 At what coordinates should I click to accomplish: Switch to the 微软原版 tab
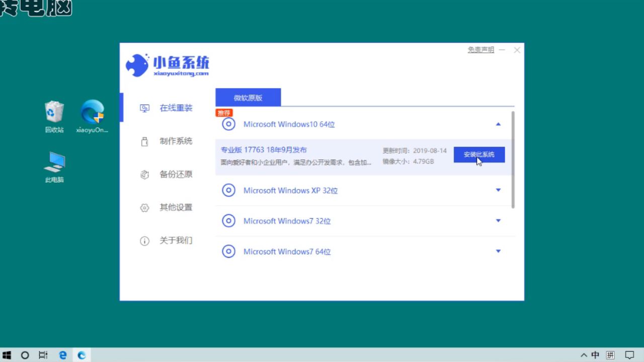click(x=248, y=98)
